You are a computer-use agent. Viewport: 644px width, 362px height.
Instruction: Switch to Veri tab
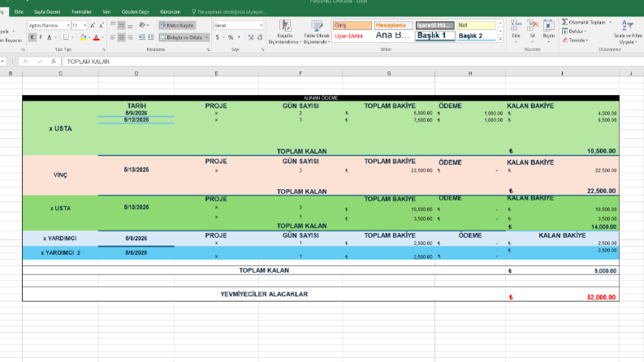106,12
